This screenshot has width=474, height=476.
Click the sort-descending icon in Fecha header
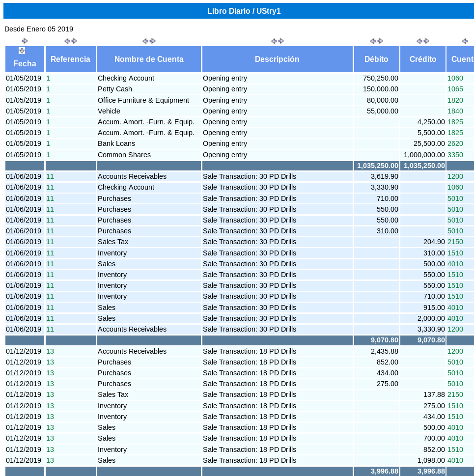(22, 51)
